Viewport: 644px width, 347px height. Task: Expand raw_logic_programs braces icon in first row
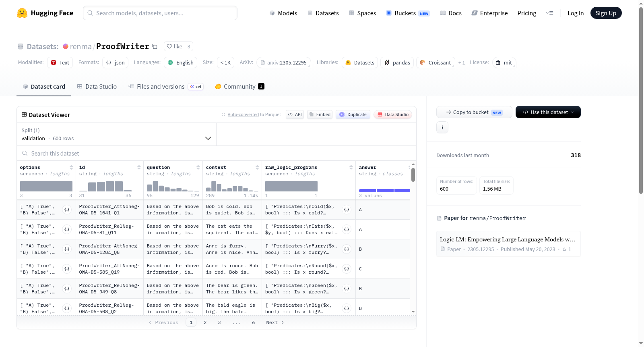click(347, 210)
